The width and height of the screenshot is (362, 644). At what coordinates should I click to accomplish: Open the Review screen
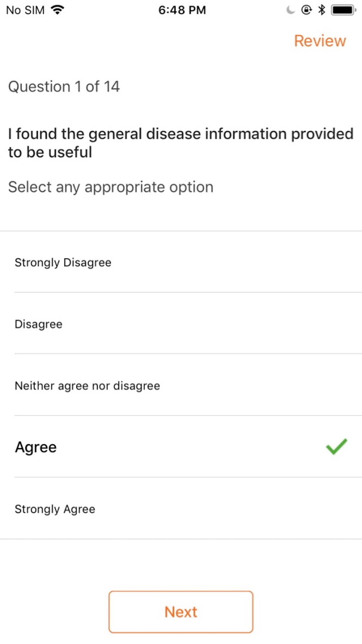pos(320,41)
